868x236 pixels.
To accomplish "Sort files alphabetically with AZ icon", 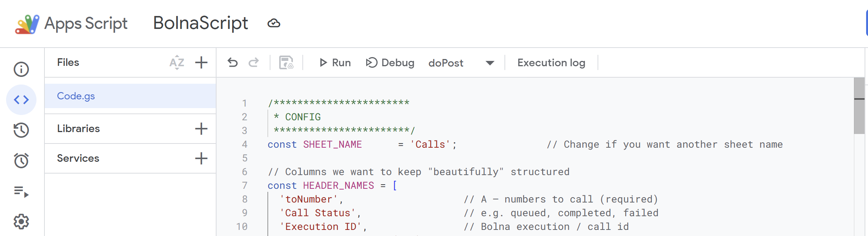I will pos(177,62).
